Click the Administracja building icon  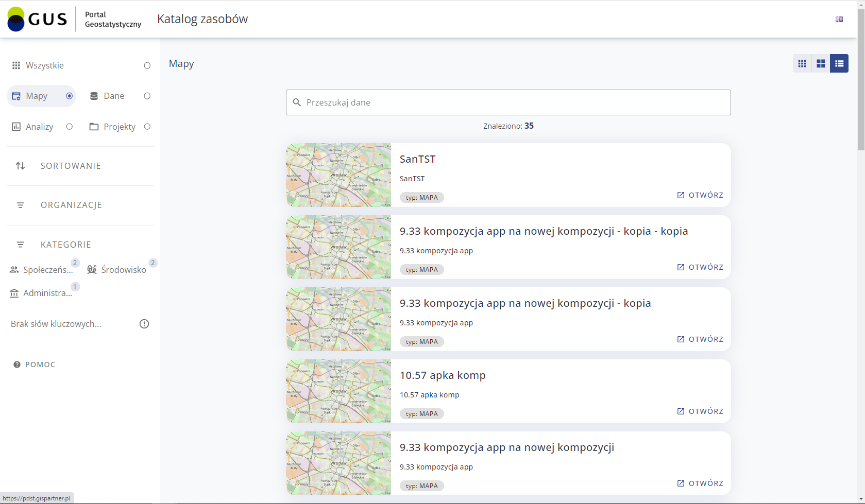pyautogui.click(x=14, y=293)
